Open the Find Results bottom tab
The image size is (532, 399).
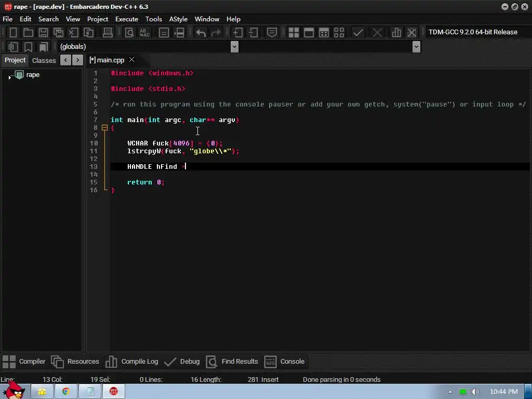coord(232,362)
